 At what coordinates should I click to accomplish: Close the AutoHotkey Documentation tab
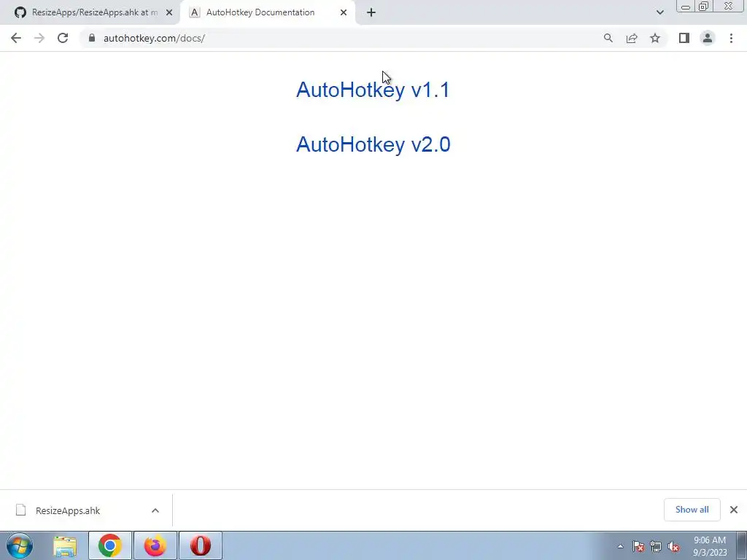(x=344, y=12)
